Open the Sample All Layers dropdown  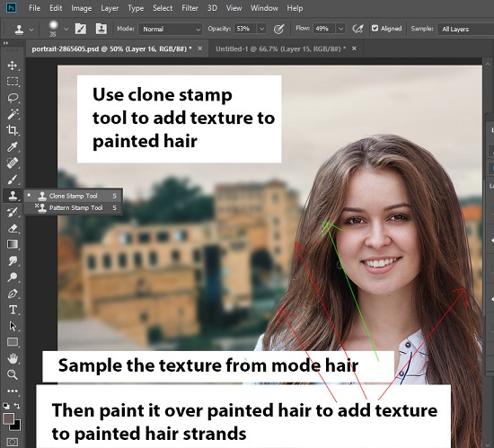click(465, 30)
